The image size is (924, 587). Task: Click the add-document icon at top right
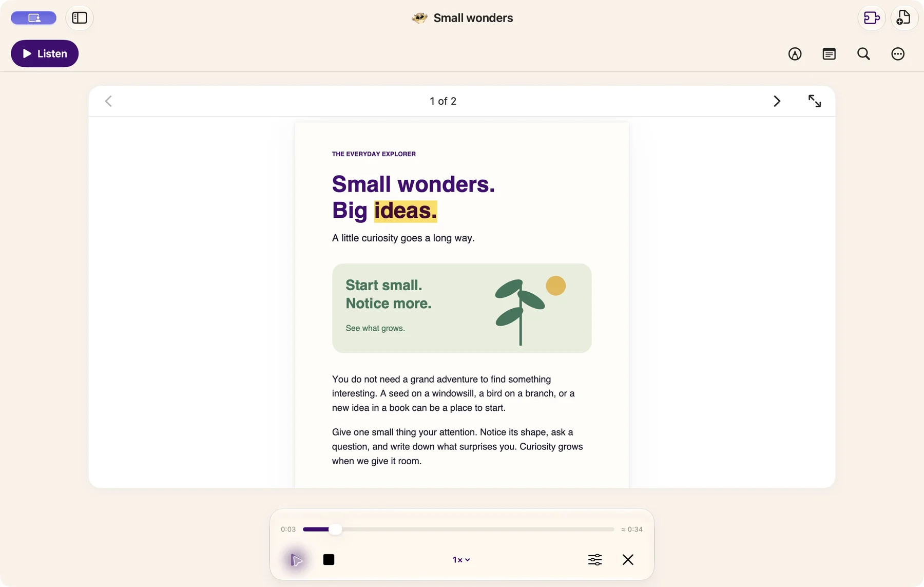pyautogui.click(x=904, y=18)
